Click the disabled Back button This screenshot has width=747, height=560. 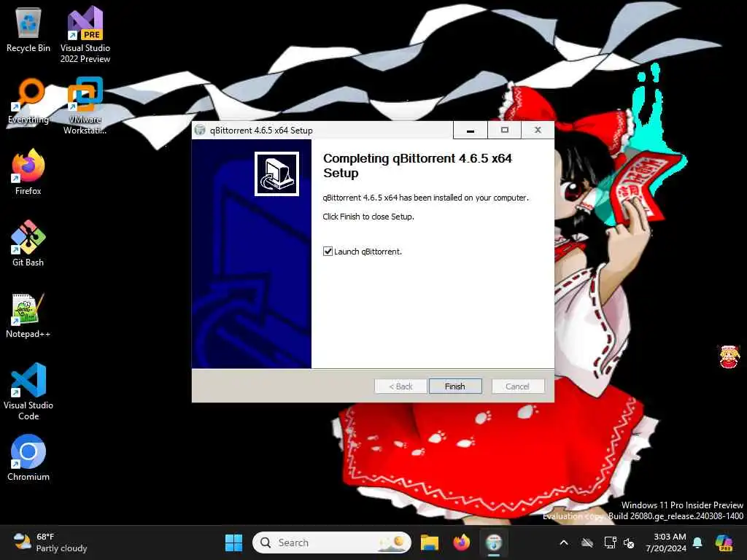tap(400, 386)
